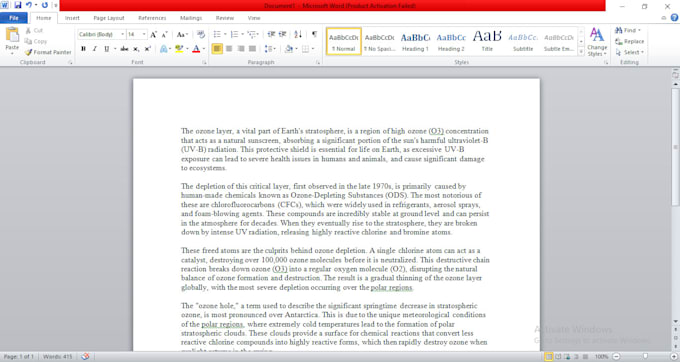Zoom out using the minus button
Viewport: 680px width, 362px height.
click(617, 356)
